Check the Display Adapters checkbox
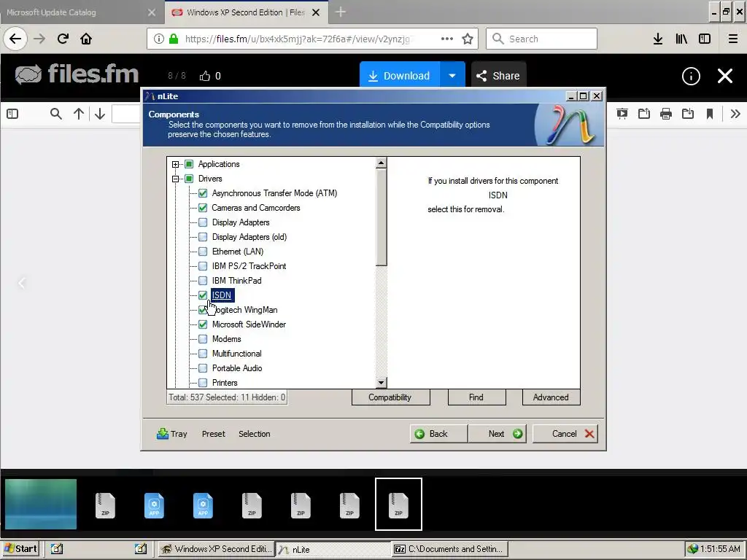The image size is (747, 560). pyautogui.click(x=203, y=222)
